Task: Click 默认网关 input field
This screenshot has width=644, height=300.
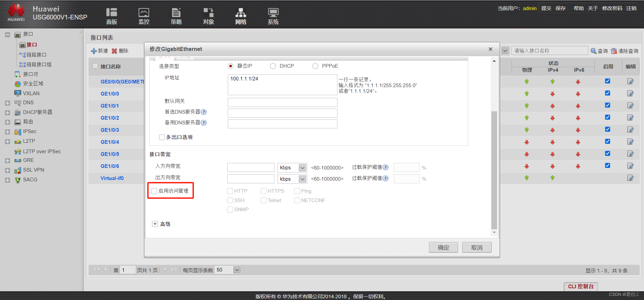Action: click(282, 102)
